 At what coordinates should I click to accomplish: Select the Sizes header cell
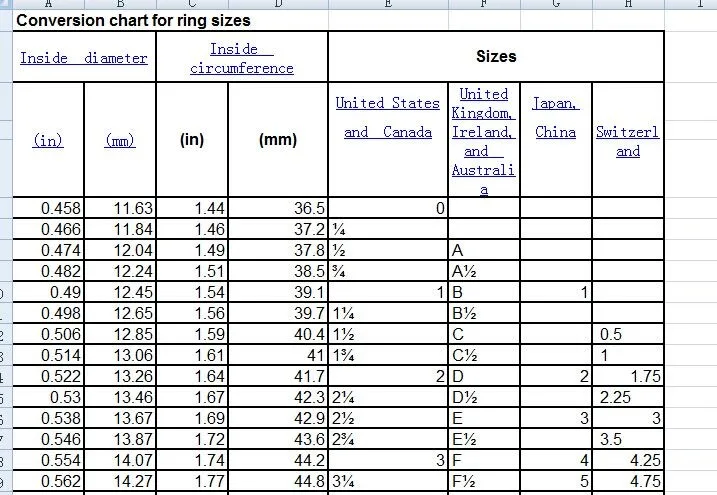pyautogui.click(x=496, y=56)
